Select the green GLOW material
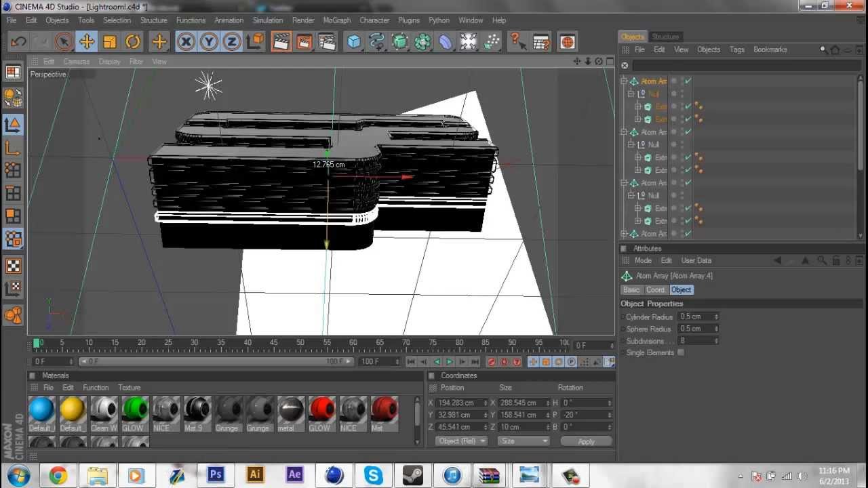 tap(134, 409)
